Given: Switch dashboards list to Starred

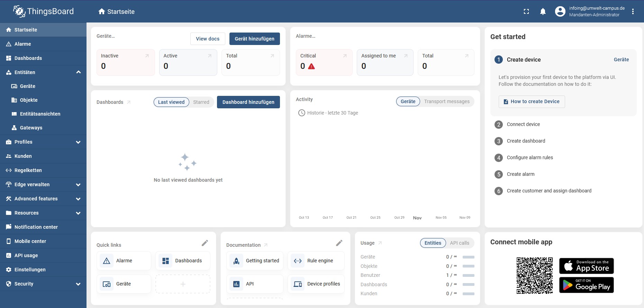Looking at the screenshot, I should click(x=201, y=102).
